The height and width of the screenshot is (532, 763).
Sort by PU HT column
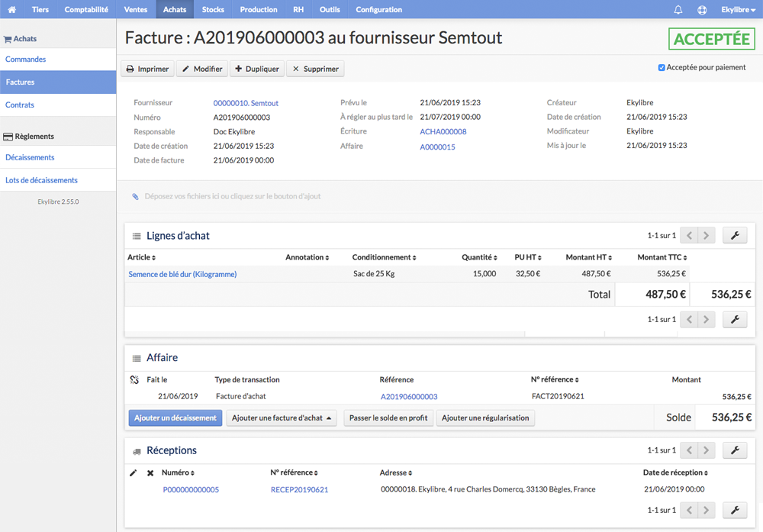click(528, 257)
